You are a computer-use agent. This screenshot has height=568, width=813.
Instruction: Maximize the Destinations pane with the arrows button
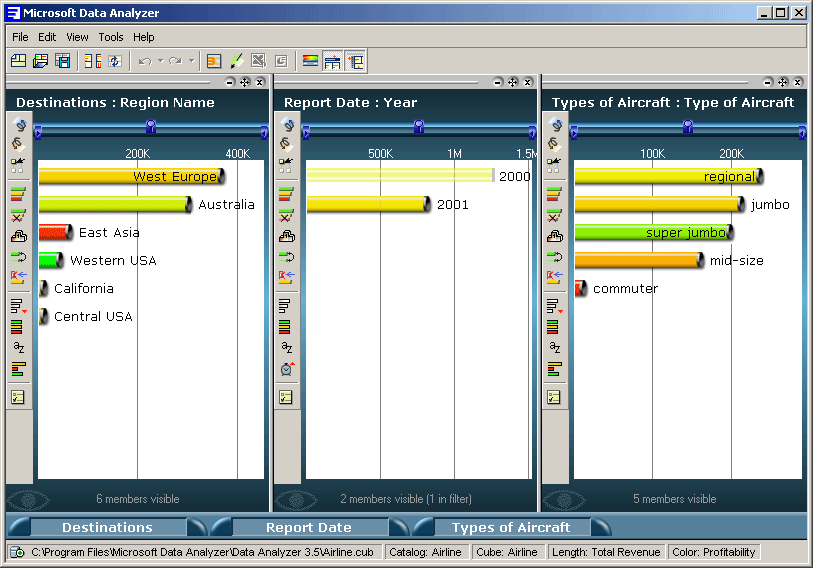245,82
